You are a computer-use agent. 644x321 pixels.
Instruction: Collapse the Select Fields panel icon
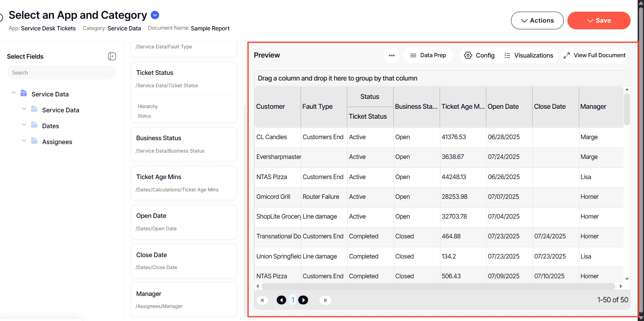pyautogui.click(x=112, y=57)
